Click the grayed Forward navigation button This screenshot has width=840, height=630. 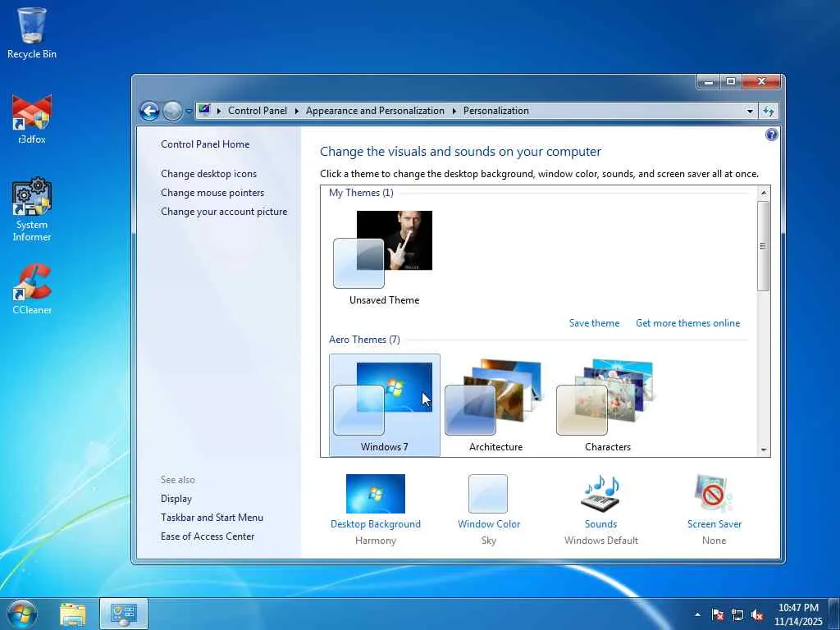click(172, 111)
